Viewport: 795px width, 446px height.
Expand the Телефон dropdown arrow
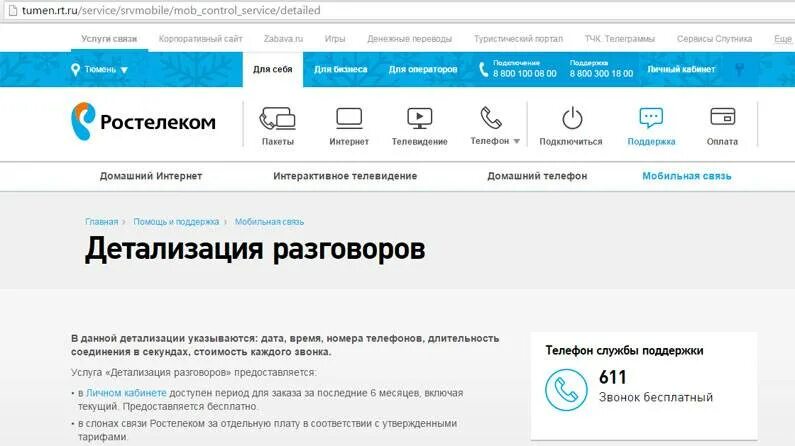point(517,141)
